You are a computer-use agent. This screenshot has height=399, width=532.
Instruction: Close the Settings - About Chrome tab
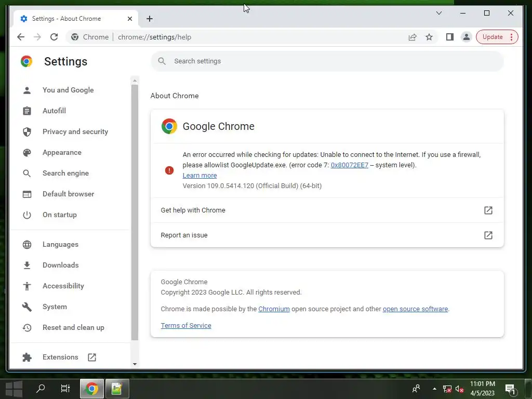pos(129,19)
